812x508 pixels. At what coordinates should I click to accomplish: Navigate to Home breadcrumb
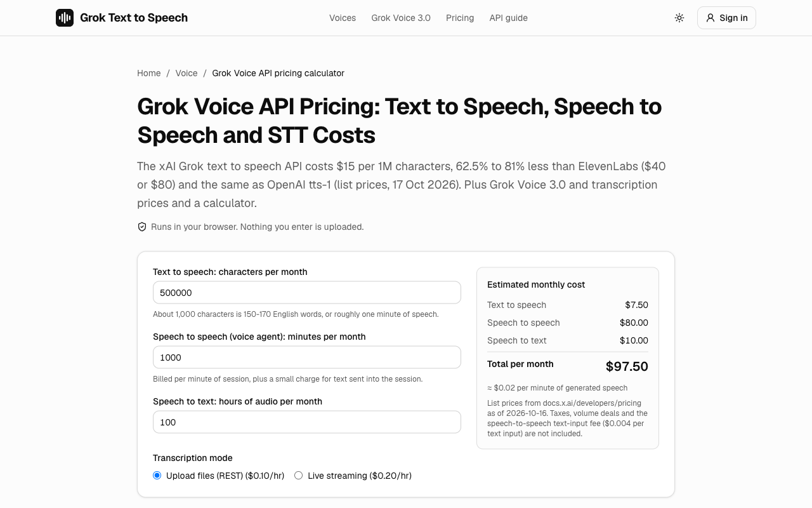(x=149, y=73)
